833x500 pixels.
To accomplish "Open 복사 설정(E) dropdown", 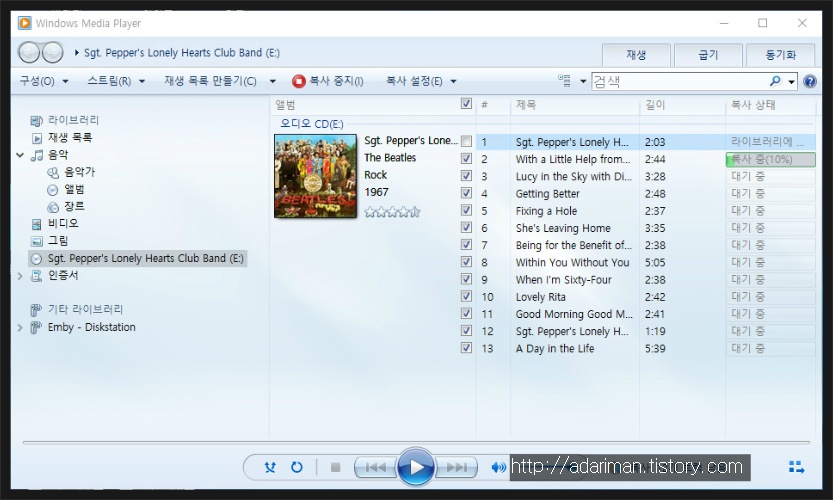I will tap(421, 81).
